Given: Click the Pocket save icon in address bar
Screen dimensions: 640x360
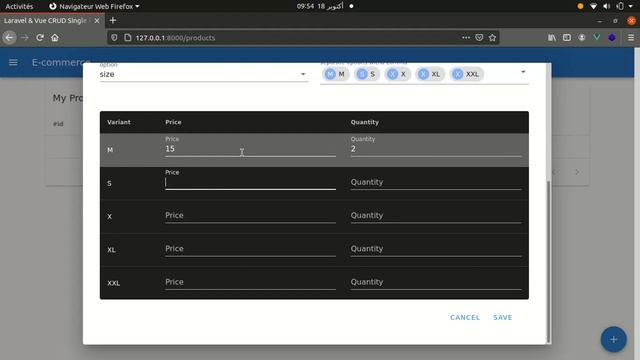Looking at the screenshot, I should 479,38.
